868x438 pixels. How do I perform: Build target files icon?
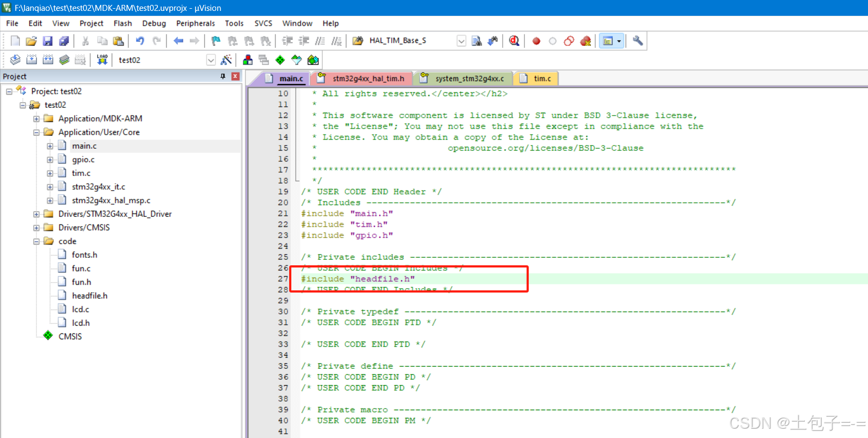tap(32, 60)
